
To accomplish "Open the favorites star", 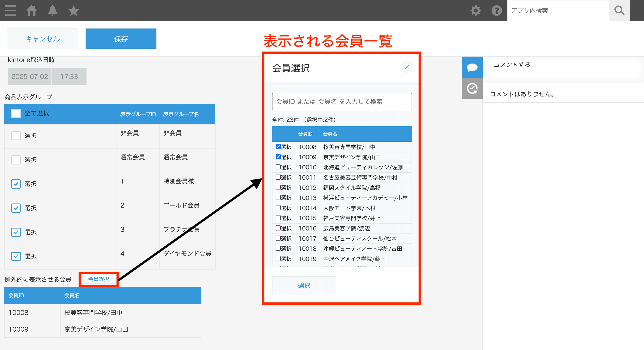I will [x=73, y=11].
